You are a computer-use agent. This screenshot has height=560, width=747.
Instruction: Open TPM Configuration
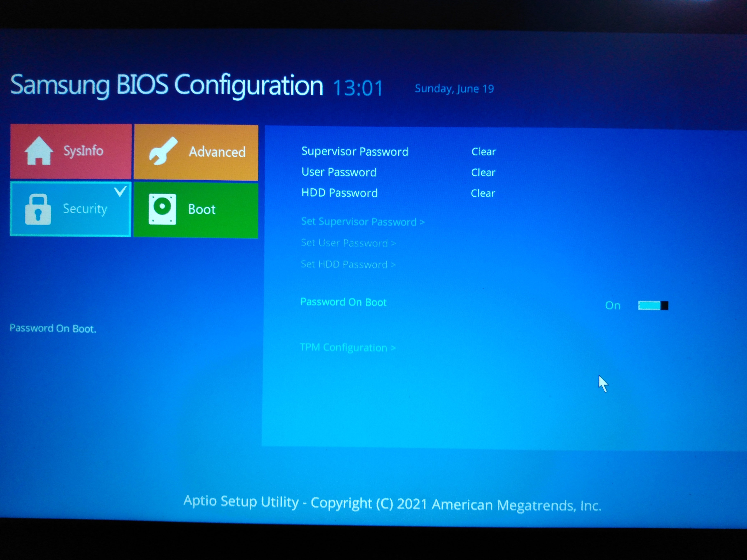(348, 347)
